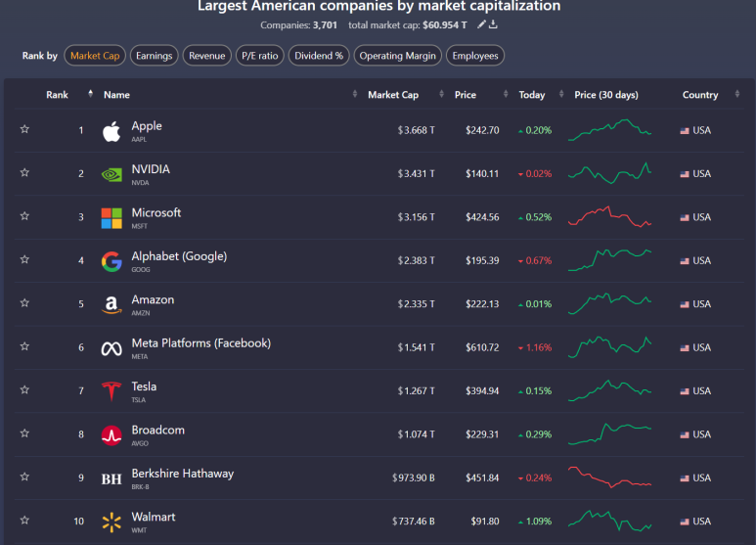Favorite Apple with its star icon
Image resolution: width=756 pixels, height=545 pixels.
click(x=24, y=129)
